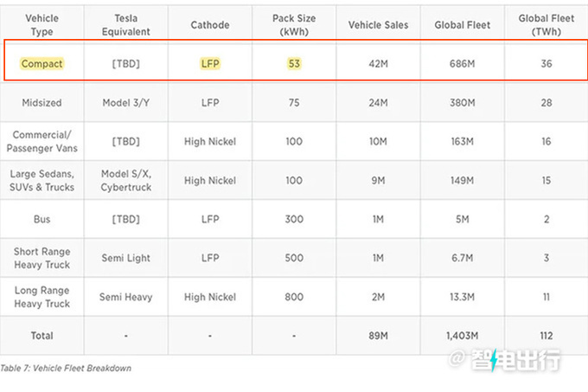Click the Commercial/Passenger Vans row label

coord(42,141)
